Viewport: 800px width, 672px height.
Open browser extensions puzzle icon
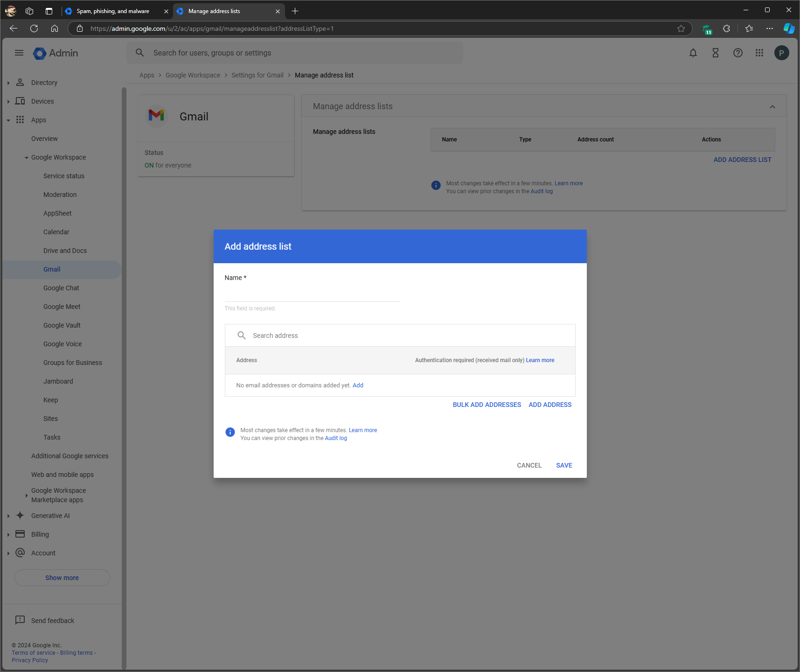click(x=726, y=28)
